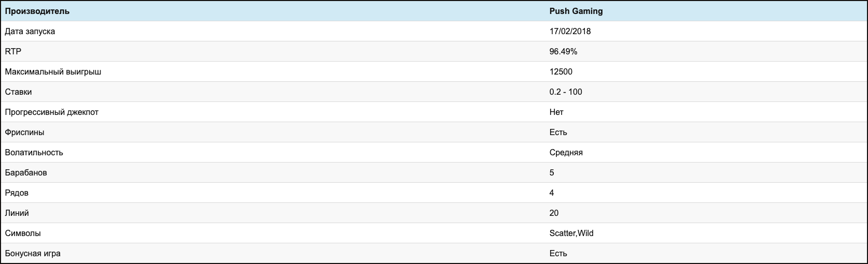Click the "Максимальный выигрыш" label
868x264 pixels.
(53, 71)
